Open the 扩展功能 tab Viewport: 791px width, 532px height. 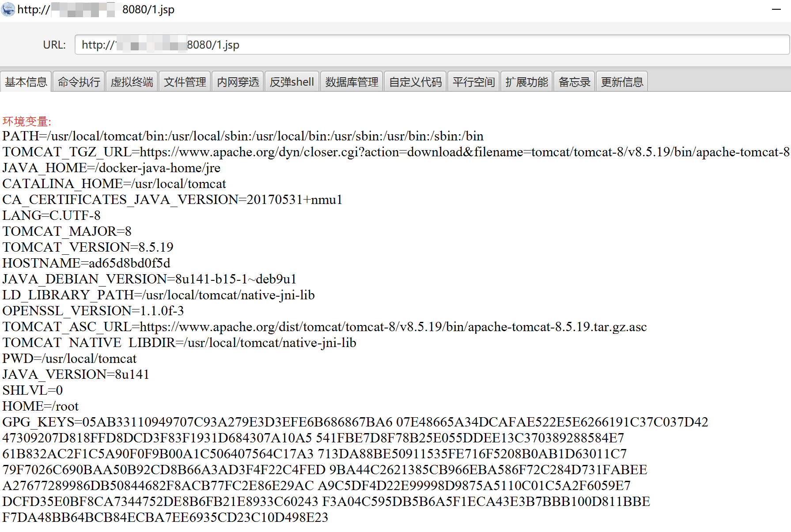(x=526, y=82)
